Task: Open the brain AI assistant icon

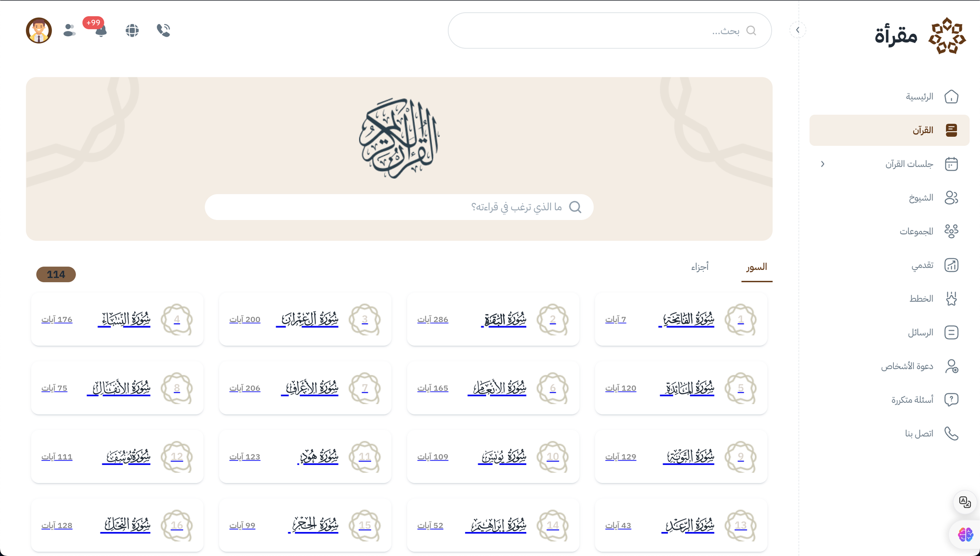Action: point(965,534)
